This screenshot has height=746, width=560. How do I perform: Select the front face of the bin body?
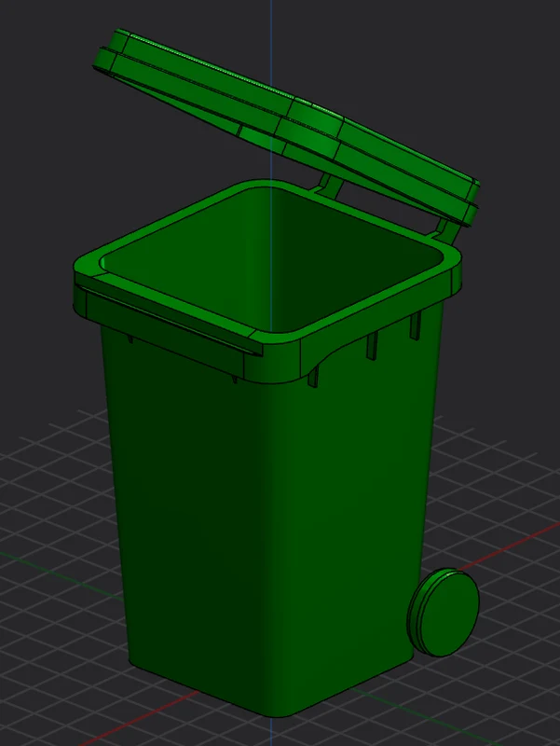[185, 514]
